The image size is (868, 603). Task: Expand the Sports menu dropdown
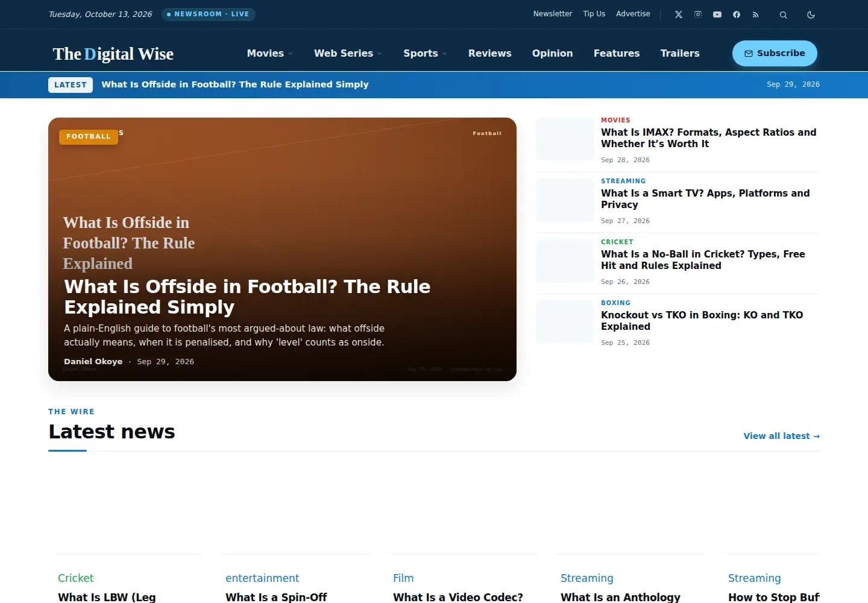(426, 53)
